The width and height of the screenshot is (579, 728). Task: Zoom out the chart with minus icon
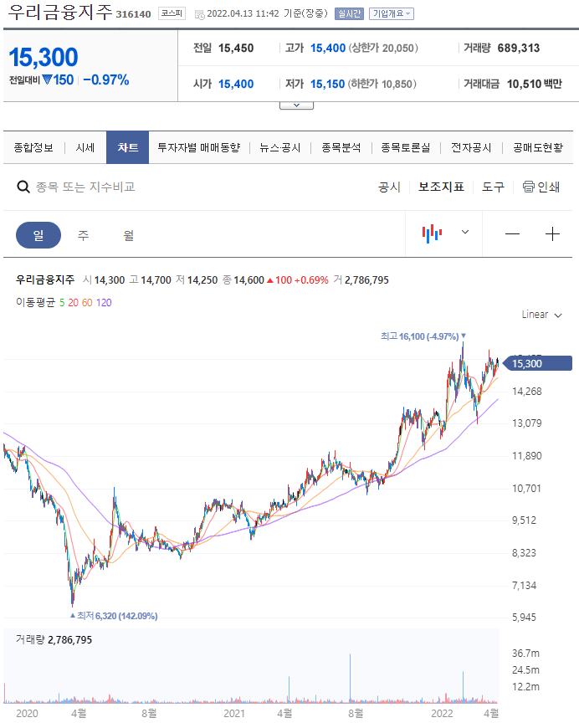pyautogui.click(x=512, y=233)
